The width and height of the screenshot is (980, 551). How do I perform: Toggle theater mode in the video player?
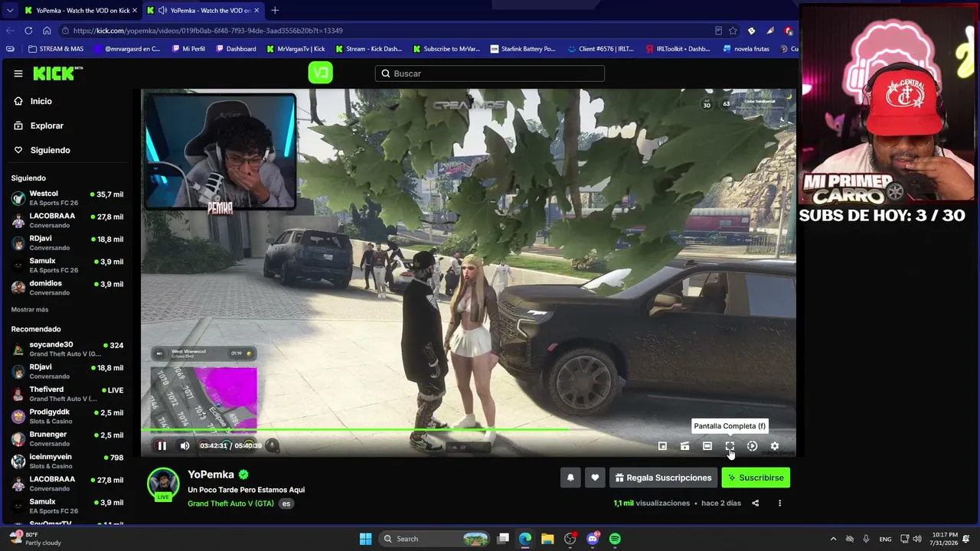click(x=707, y=446)
